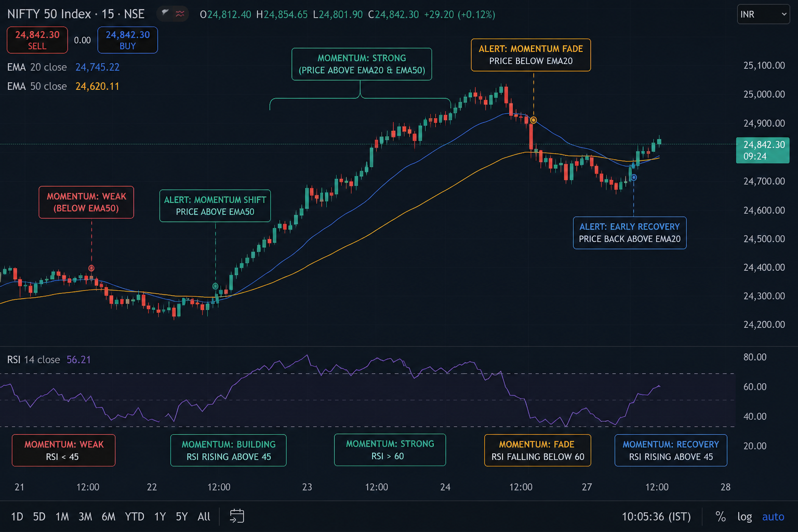Select the Alert Momentum Fade annotation box
The height and width of the screenshot is (532, 798).
tap(531, 55)
